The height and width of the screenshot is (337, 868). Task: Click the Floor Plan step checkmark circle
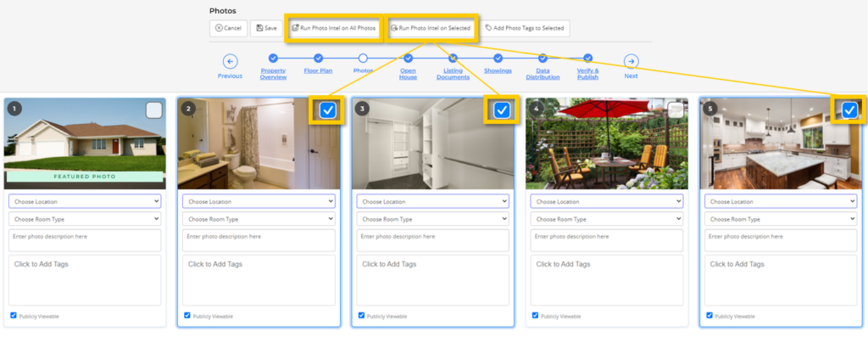tap(319, 58)
